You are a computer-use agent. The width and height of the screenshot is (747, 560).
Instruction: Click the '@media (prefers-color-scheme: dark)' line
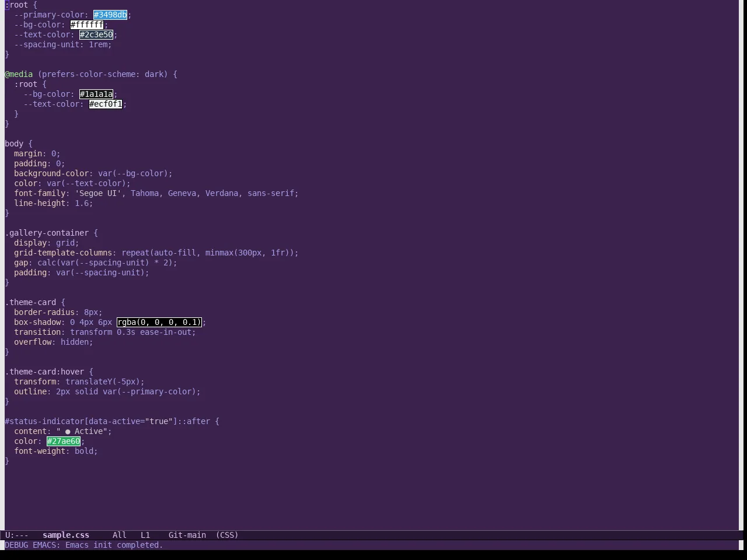pyautogui.click(x=91, y=74)
